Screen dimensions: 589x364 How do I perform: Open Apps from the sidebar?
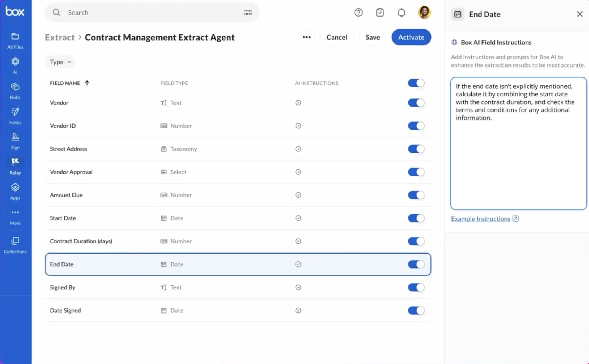pyautogui.click(x=15, y=192)
